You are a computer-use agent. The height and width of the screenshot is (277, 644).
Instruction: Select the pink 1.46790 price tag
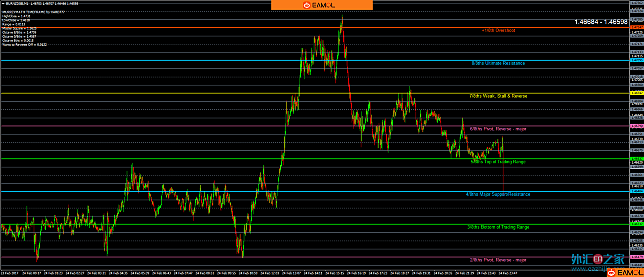(x=637, y=126)
